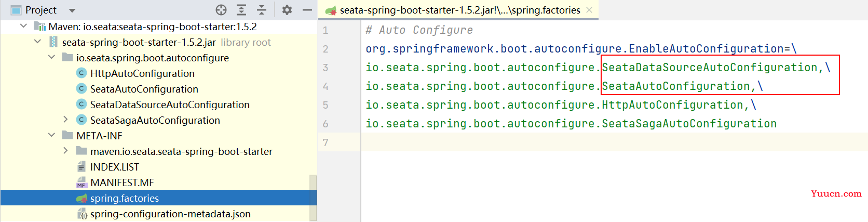Expand the SeataSagaAutoConfiguration class node
The image size is (868, 222).
point(65,120)
